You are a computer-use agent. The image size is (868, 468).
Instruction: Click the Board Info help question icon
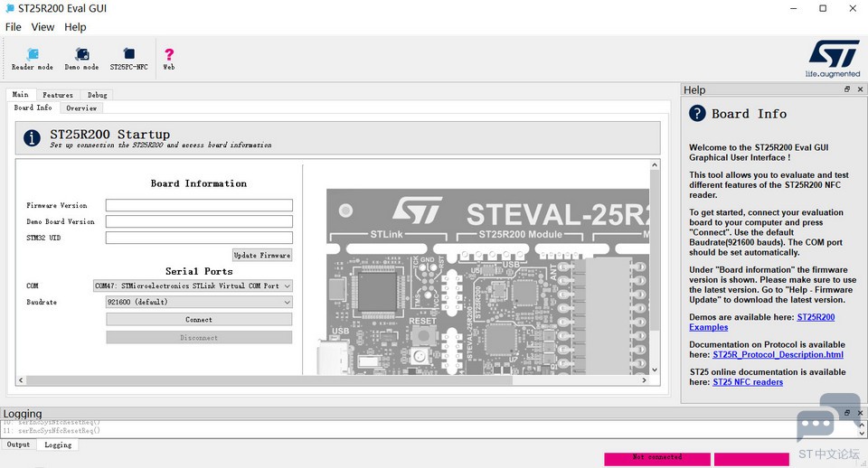click(x=697, y=114)
